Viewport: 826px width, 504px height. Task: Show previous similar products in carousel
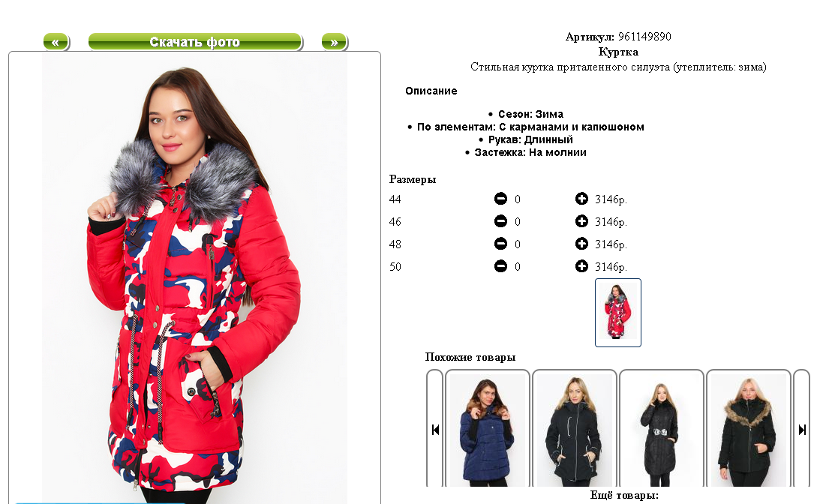click(x=435, y=429)
